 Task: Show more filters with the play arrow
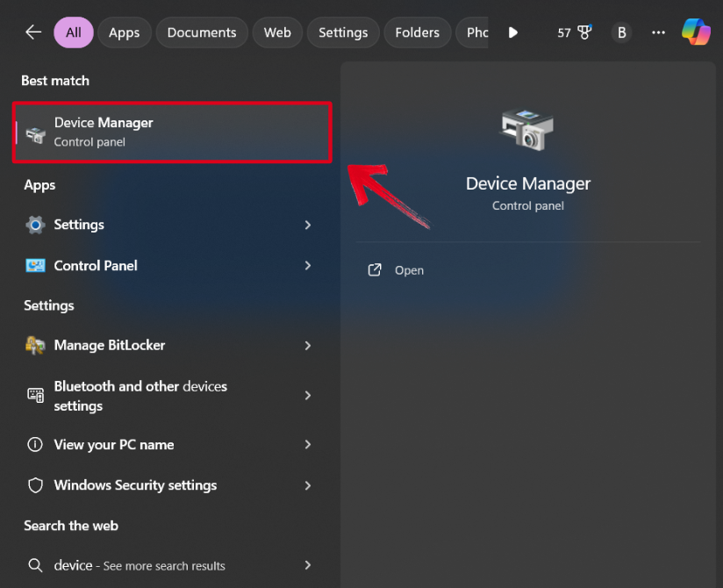512,32
